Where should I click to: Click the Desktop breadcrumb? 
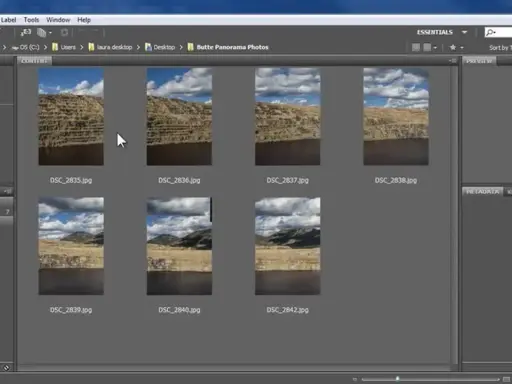click(160, 47)
